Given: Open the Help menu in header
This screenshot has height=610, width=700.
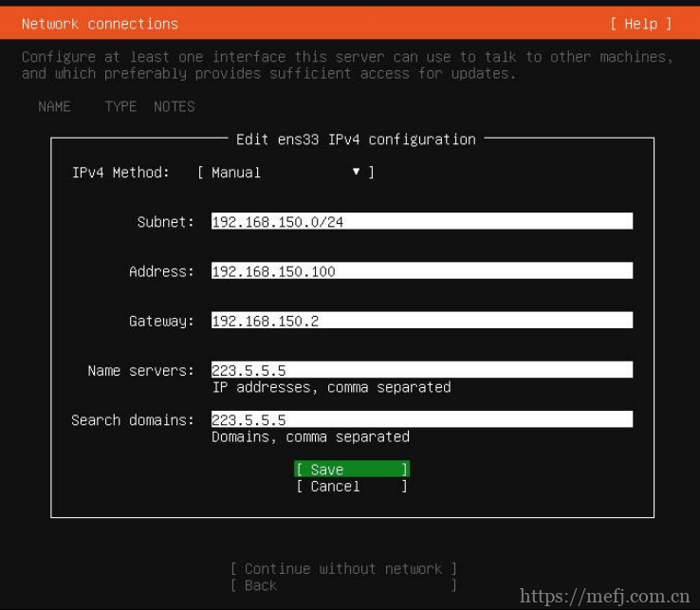Looking at the screenshot, I should pyautogui.click(x=640, y=24).
